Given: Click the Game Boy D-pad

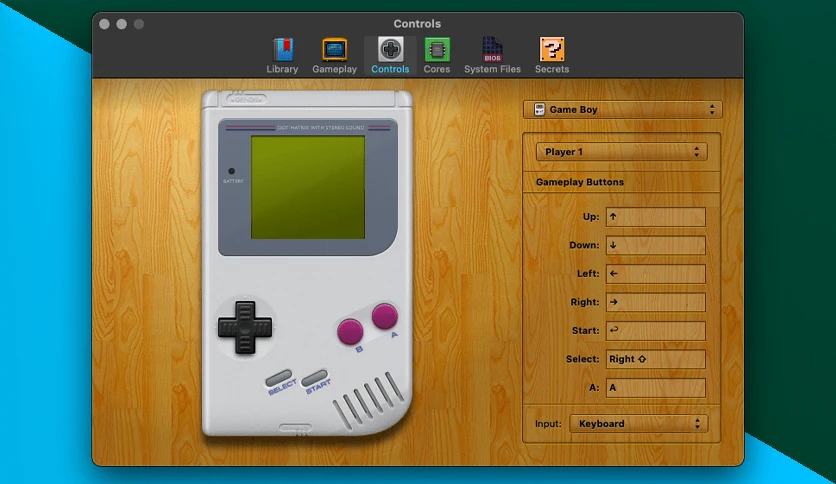Looking at the screenshot, I should coord(245,327).
